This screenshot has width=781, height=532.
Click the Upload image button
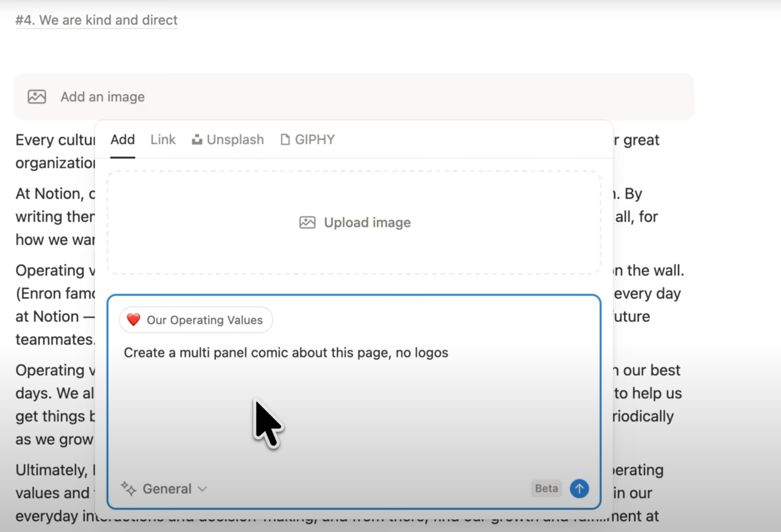(x=355, y=222)
